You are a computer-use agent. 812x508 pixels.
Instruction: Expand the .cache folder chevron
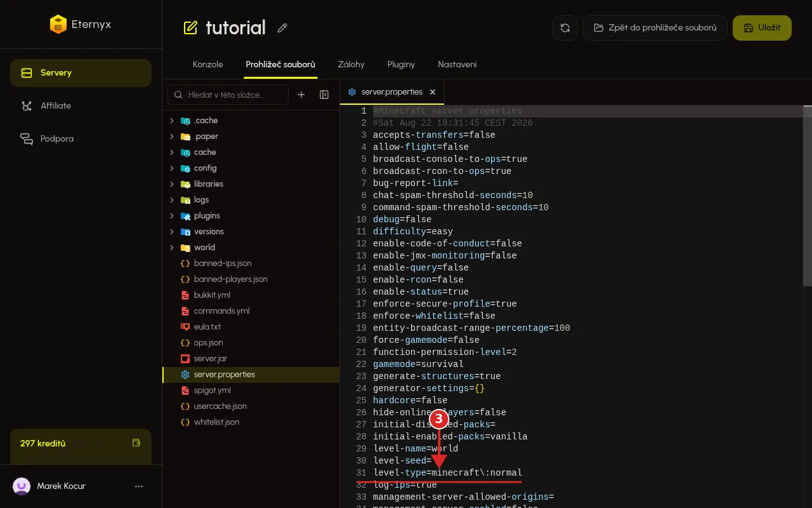(171, 121)
